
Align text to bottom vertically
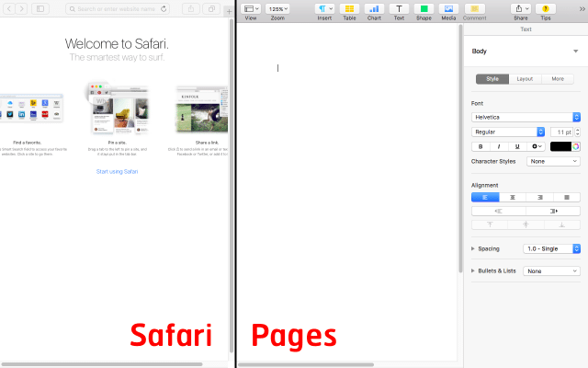pyautogui.click(x=561, y=224)
